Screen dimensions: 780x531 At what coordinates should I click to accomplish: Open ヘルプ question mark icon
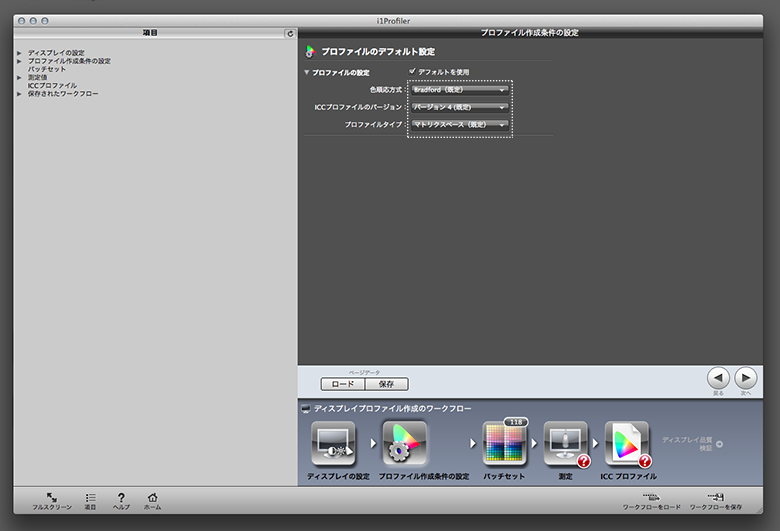[121, 497]
